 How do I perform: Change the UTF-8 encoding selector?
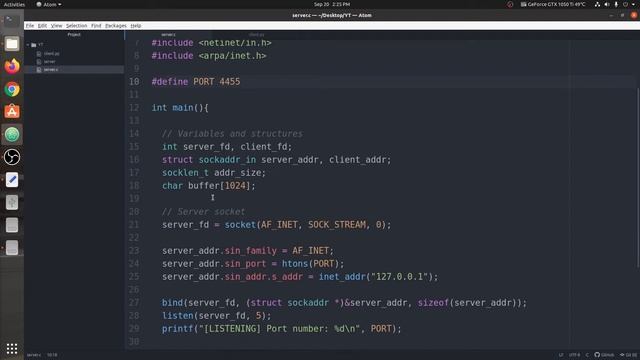(x=574, y=355)
